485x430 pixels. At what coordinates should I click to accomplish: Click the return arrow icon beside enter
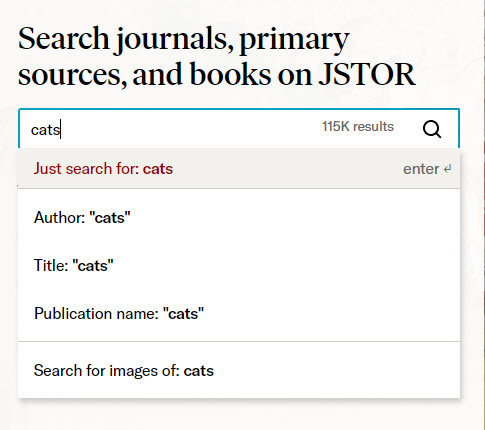click(x=447, y=169)
